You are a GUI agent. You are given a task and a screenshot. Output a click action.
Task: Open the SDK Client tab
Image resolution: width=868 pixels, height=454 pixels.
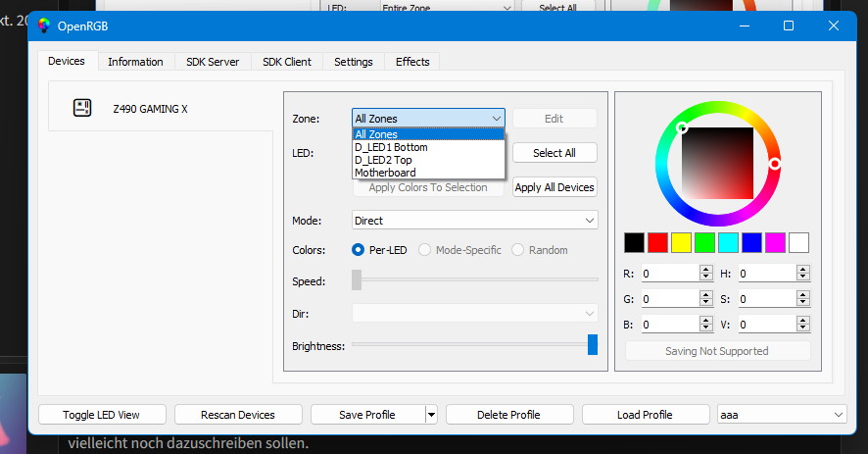tap(287, 62)
